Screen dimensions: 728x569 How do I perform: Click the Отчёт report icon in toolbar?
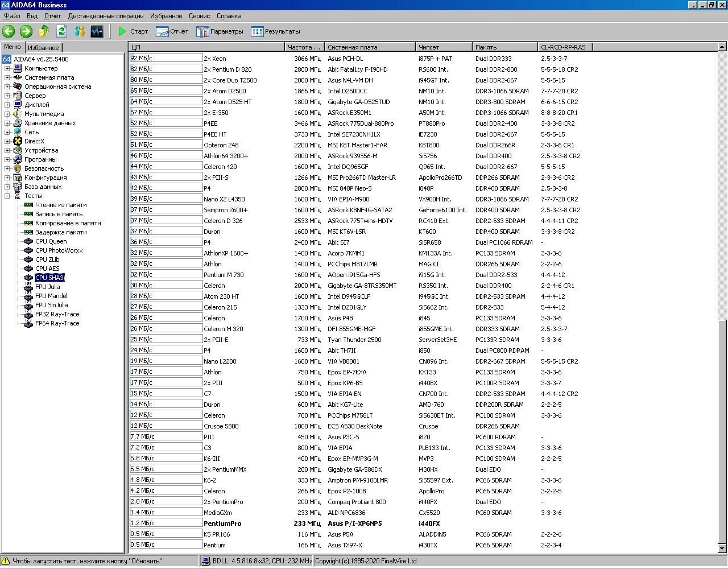(163, 31)
